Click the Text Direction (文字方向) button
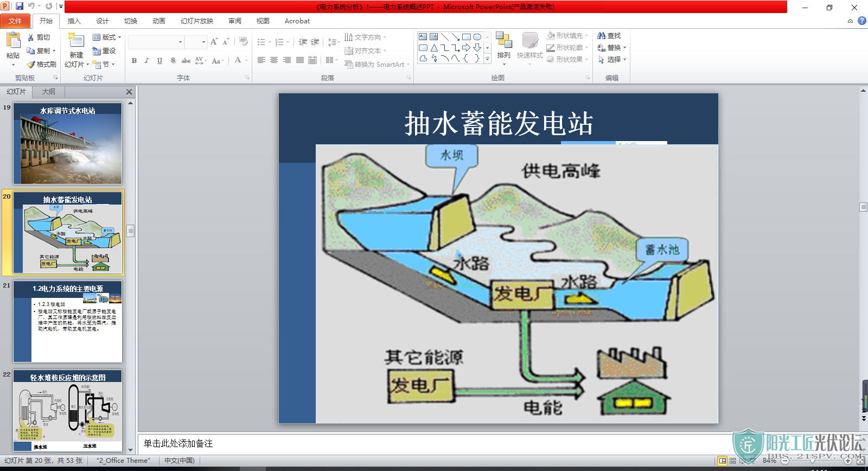This screenshot has height=471, width=868. coord(366,37)
